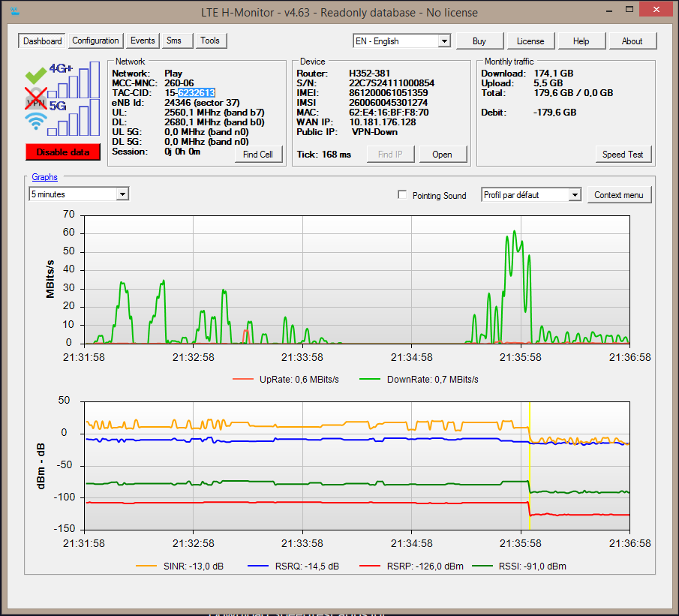This screenshot has height=616, width=679.
Task: Open the Context menu button
Action: point(619,195)
